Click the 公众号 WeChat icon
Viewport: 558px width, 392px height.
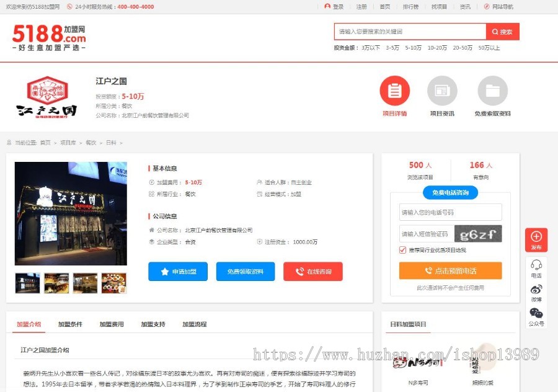tap(536, 314)
